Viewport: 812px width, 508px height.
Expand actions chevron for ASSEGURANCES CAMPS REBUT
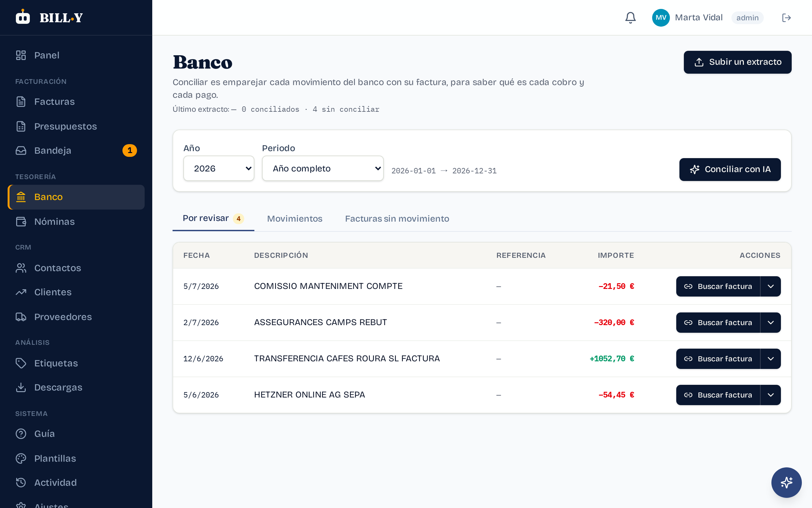coord(771,323)
